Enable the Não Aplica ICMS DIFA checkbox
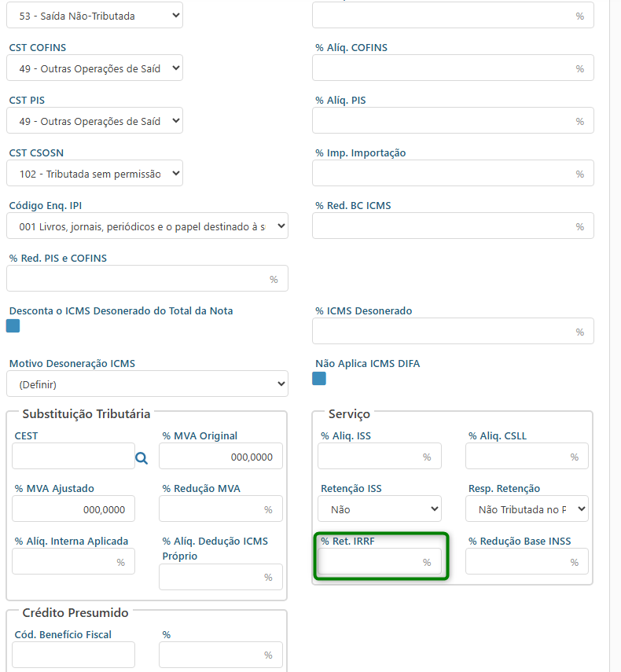Viewport: 621px width, 672px height. (x=319, y=379)
